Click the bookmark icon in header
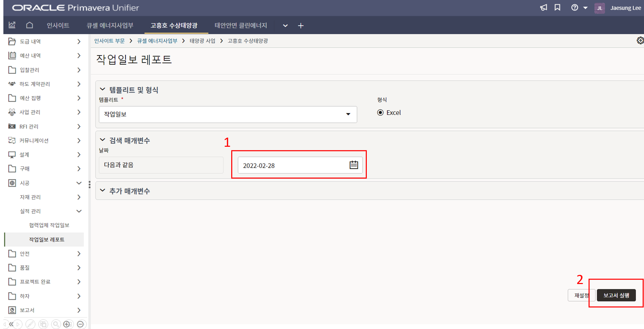644x329 pixels. pos(557,7)
